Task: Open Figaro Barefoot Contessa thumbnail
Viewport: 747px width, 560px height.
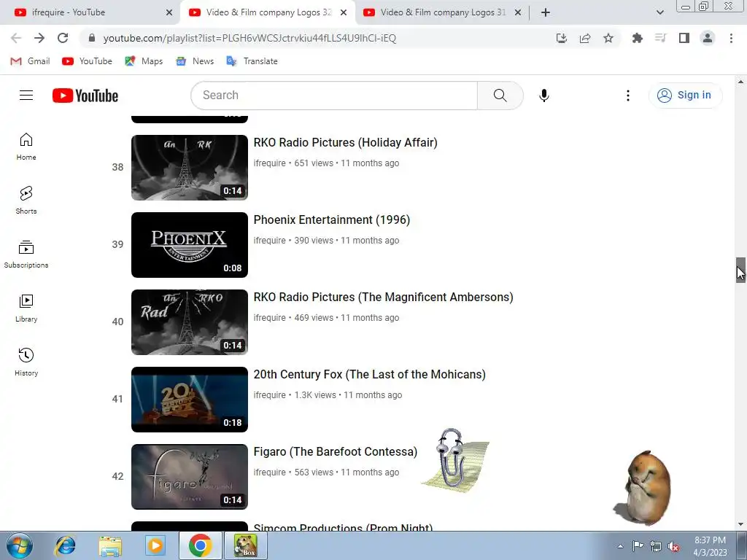Action: coord(190,477)
